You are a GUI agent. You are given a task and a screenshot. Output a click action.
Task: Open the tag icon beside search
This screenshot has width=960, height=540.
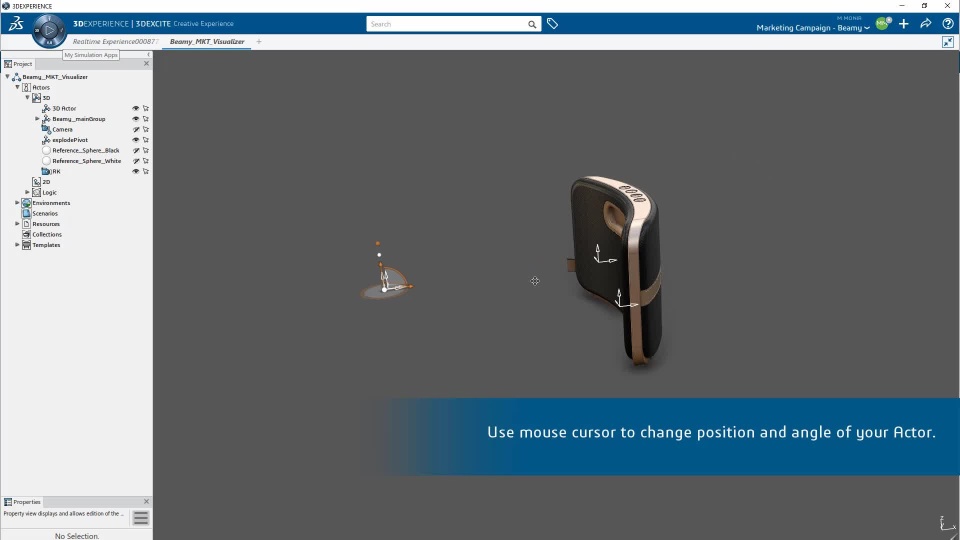pyautogui.click(x=552, y=24)
